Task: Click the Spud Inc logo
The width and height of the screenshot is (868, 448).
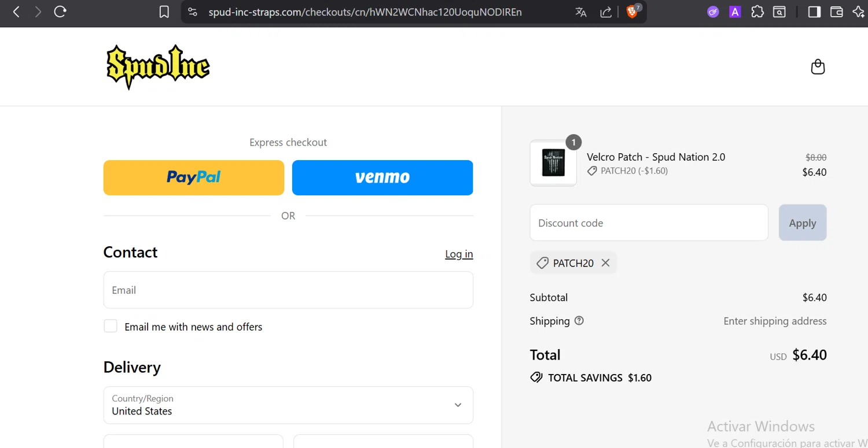Action: (158, 67)
